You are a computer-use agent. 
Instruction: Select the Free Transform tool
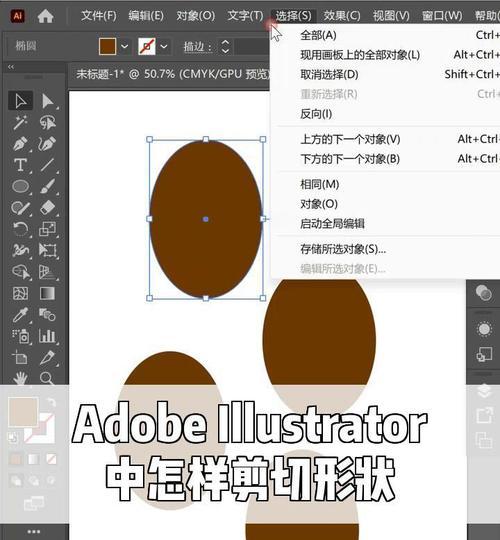click(47, 250)
